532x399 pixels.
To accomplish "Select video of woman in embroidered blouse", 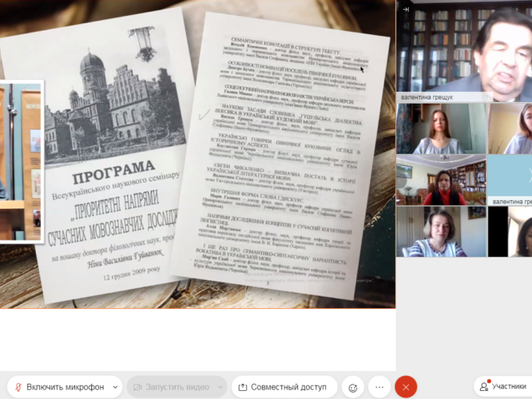I will pos(441,231).
